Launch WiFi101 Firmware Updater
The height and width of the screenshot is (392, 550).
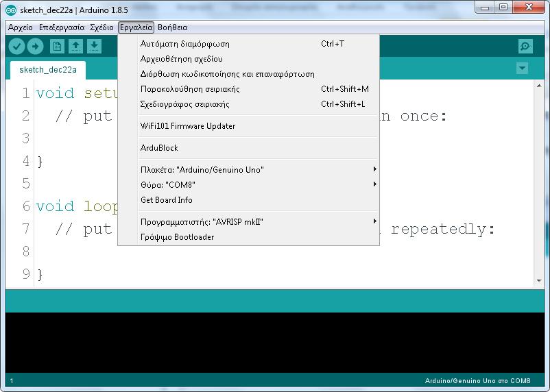249,126
